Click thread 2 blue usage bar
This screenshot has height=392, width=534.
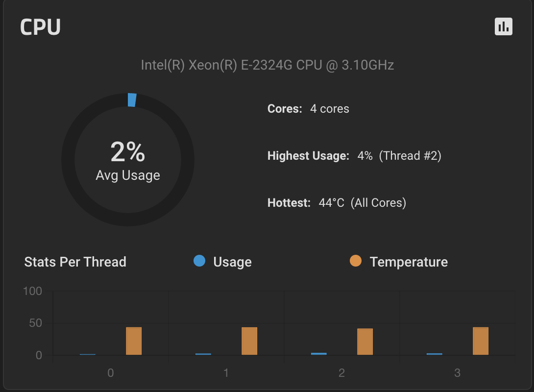(x=319, y=354)
